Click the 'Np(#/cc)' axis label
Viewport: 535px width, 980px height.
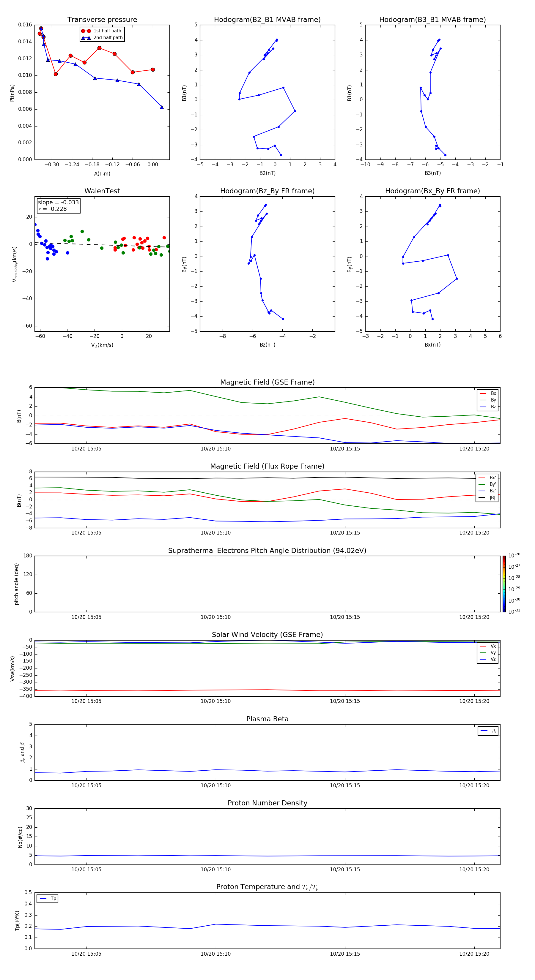coord(20,837)
